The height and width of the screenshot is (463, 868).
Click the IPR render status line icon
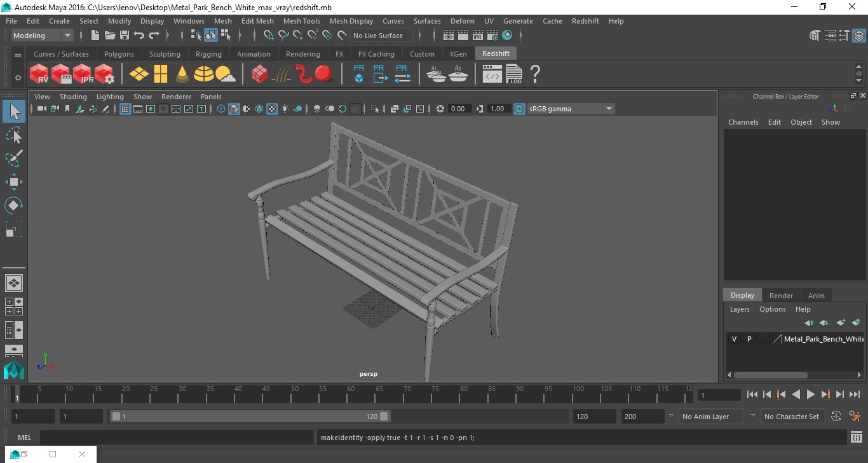point(478,36)
